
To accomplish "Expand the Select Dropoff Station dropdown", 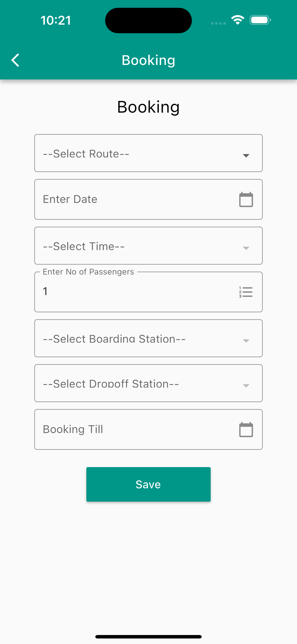I will click(148, 383).
